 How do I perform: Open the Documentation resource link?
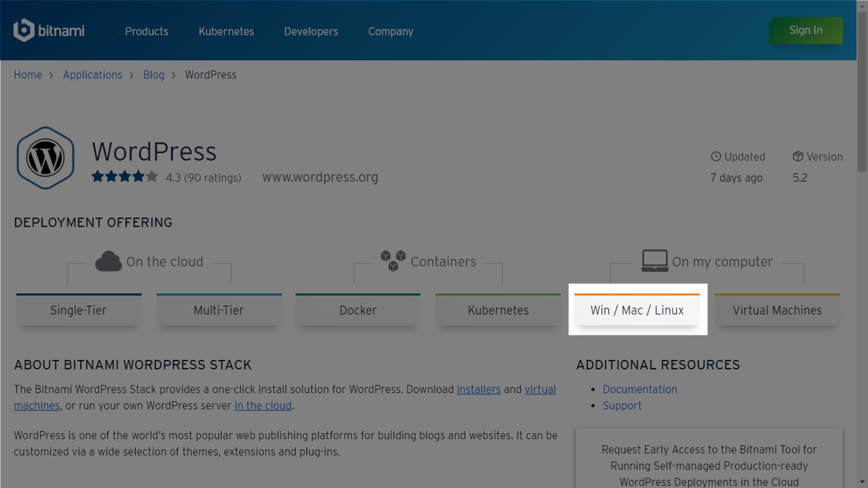click(640, 389)
